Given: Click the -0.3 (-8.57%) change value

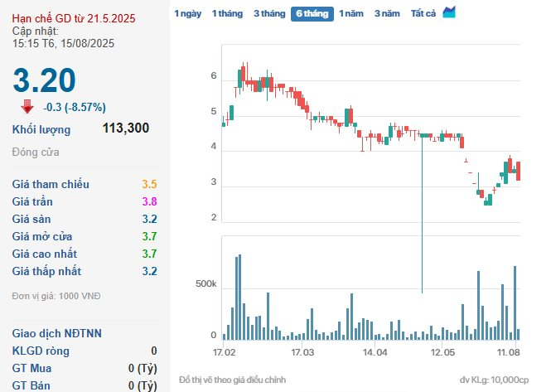Looking at the screenshot, I should pos(75,107).
